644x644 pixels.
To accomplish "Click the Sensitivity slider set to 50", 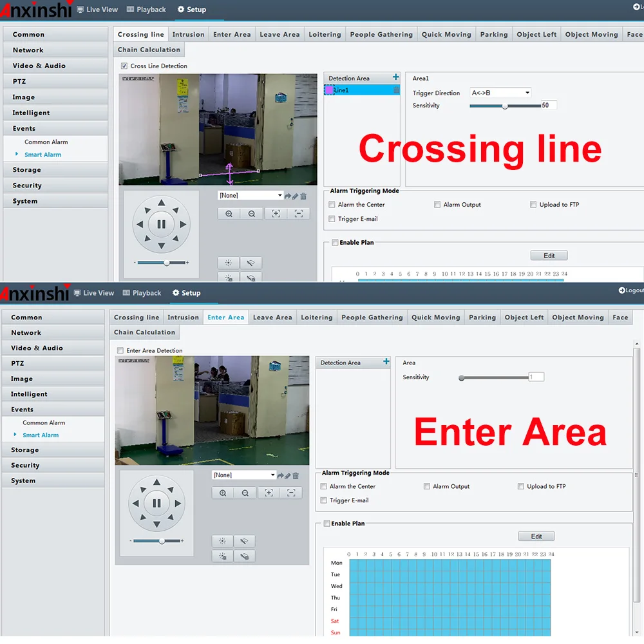I will pyautogui.click(x=505, y=106).
